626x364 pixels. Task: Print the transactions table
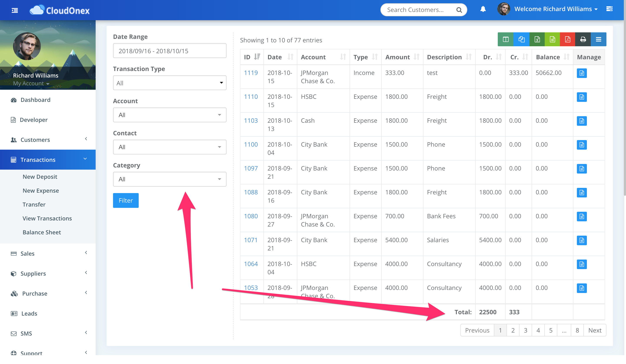coord(583,39)
